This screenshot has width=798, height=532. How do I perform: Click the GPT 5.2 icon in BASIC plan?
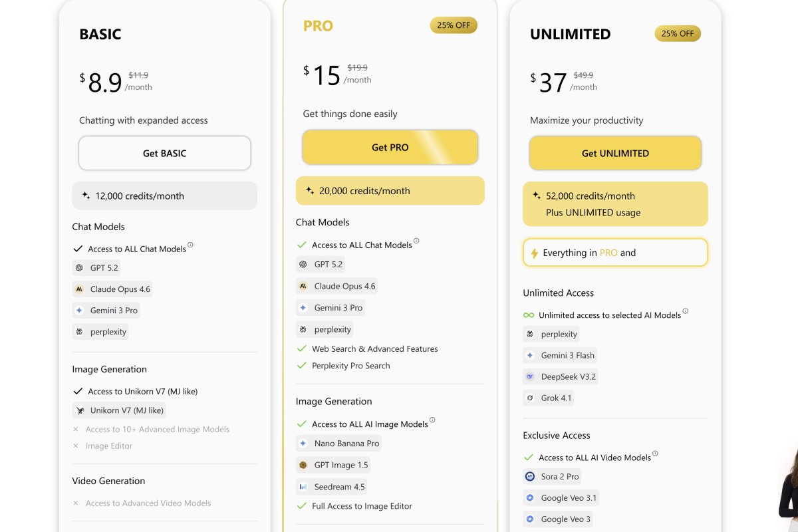pos(80,268)
